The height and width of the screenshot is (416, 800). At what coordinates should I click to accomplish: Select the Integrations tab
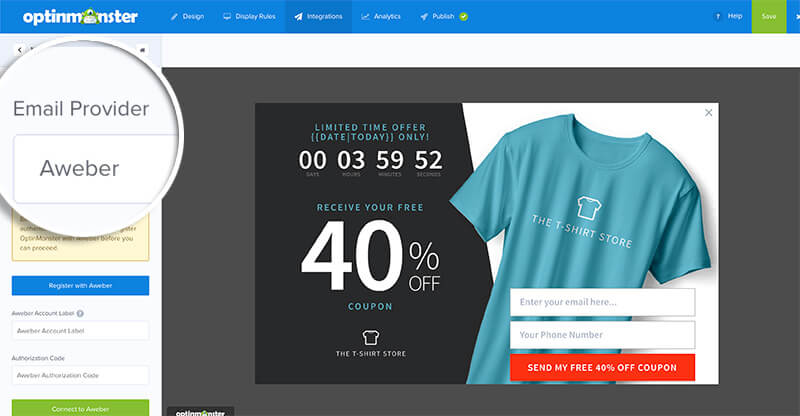[x=318, y=16]
